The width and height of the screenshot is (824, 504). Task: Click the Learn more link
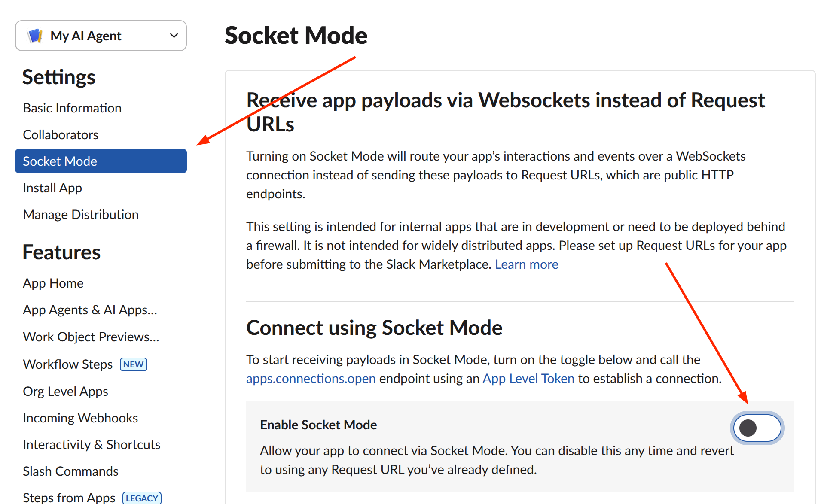(x=527, y=264)
